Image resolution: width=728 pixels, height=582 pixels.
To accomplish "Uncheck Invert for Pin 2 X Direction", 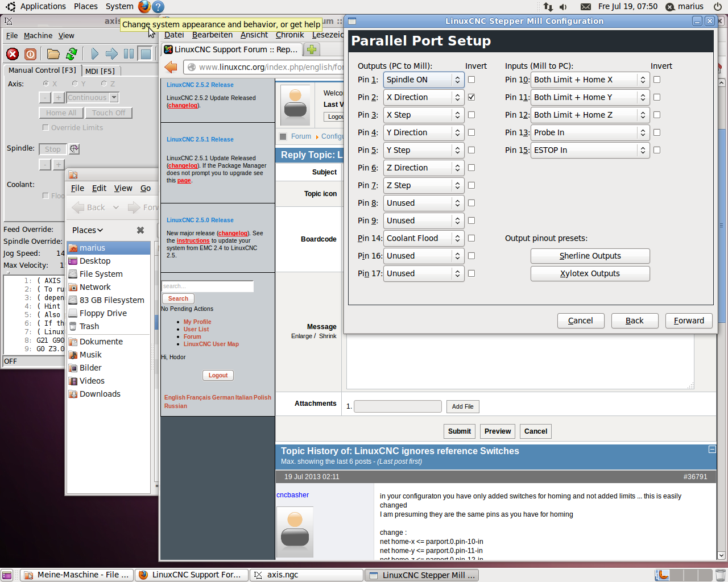I will (x=471, y=97).
